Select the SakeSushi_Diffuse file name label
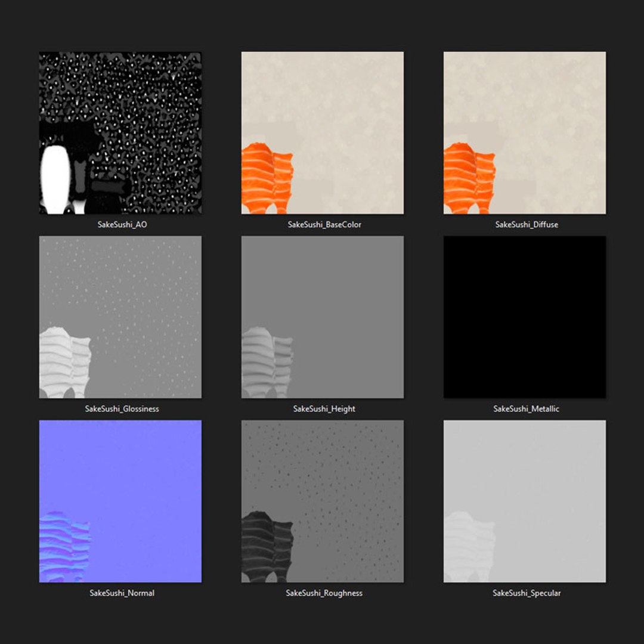This screenshot has height=644, width=644. 527,225
